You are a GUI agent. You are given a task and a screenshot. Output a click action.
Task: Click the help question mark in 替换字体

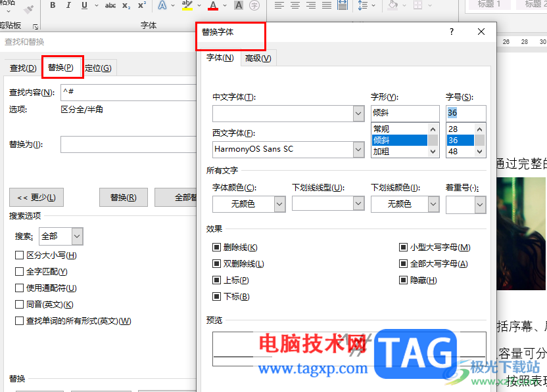(452, 32)
